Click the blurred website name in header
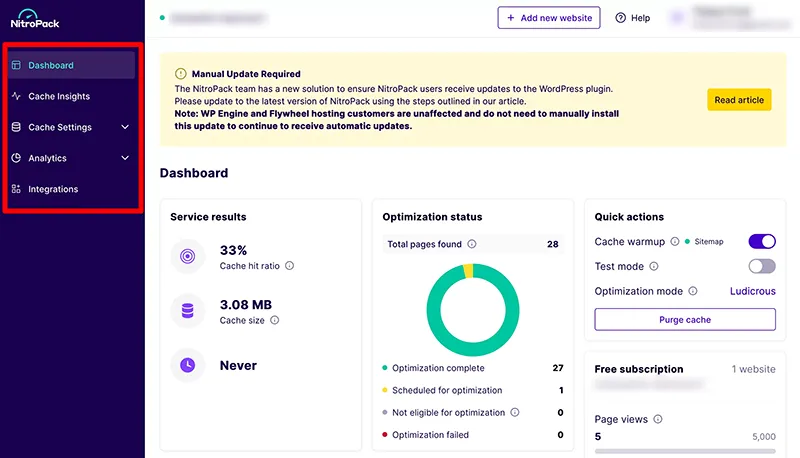The height and width of the screenshot is (458, 800). pyautogui.click(x=217, y=18)
